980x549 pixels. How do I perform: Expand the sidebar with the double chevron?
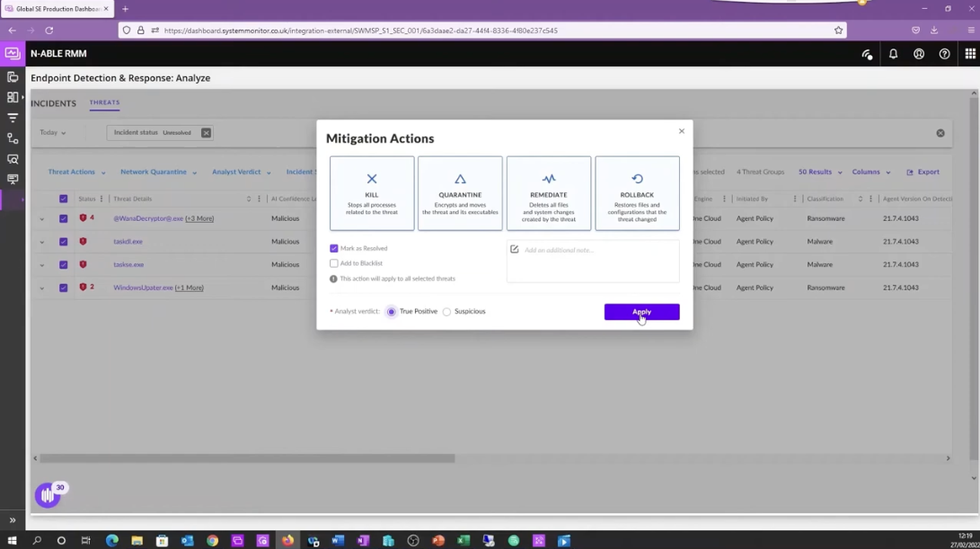(x=13, y=520)
